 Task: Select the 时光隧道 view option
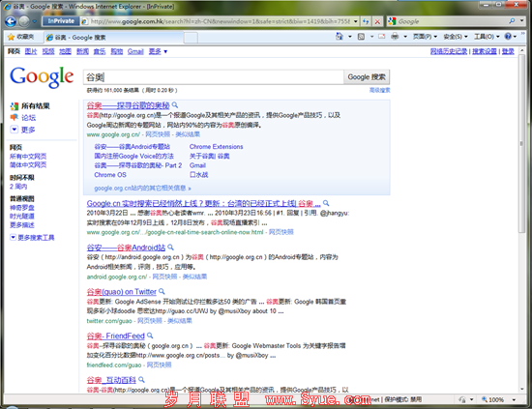pyautogui.click(x=22, y=216)
